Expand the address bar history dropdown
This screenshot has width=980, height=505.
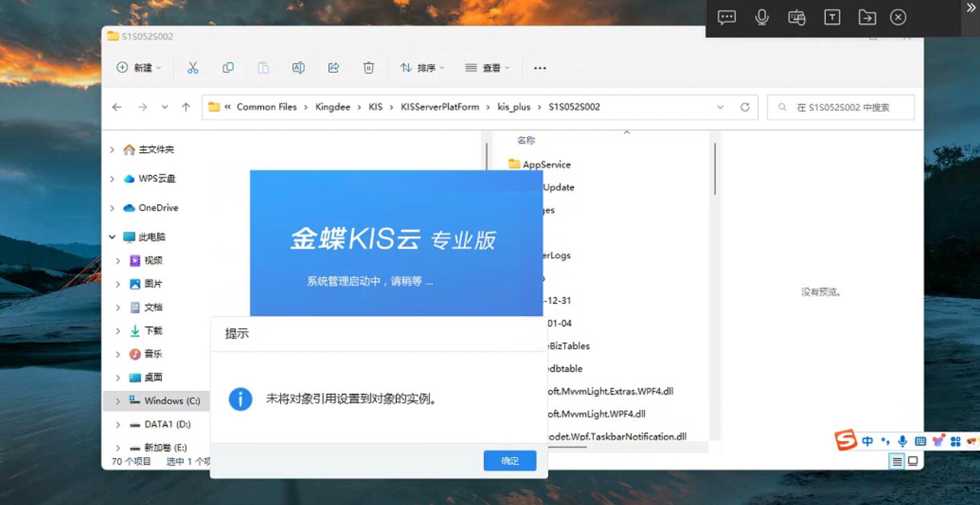coord(720,107)
